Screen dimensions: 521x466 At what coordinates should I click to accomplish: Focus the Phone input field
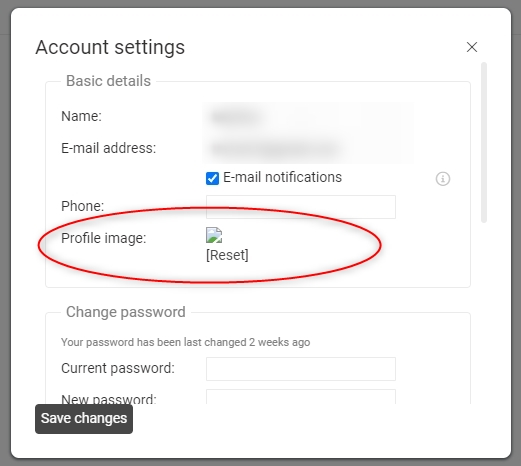pos(301,207)
